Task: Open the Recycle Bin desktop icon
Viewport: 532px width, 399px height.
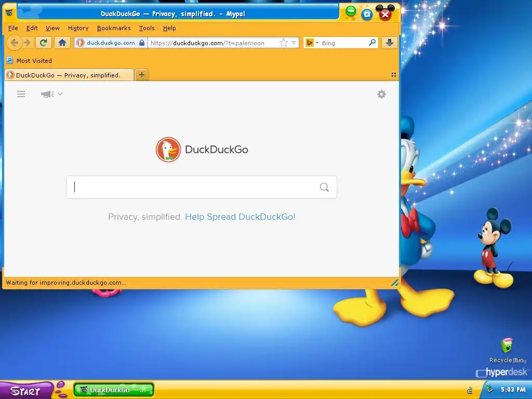Action: tap(507, 351)
